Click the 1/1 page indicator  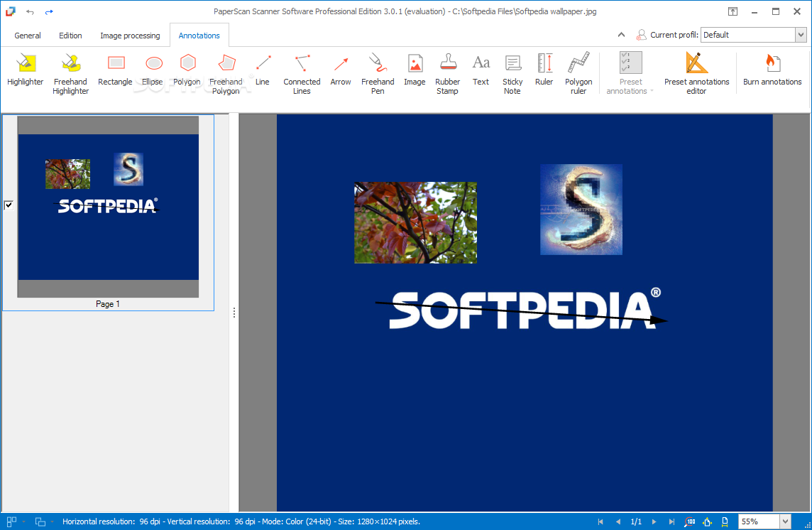[x=636, y=521]
